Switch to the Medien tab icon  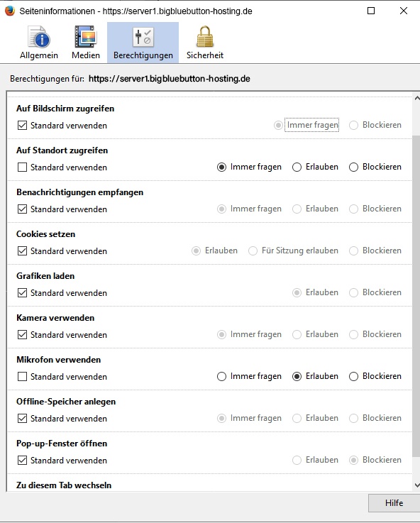click(86, 36)
